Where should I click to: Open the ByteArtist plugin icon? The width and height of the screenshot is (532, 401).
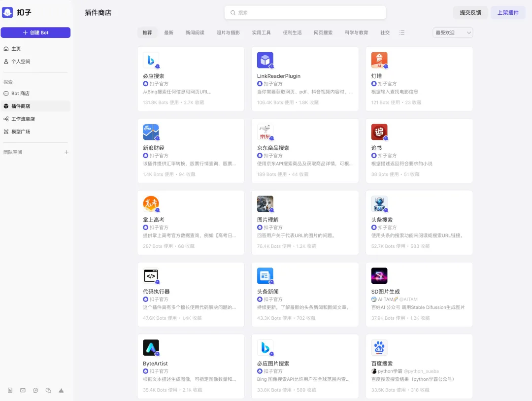[x=151, y=348]
